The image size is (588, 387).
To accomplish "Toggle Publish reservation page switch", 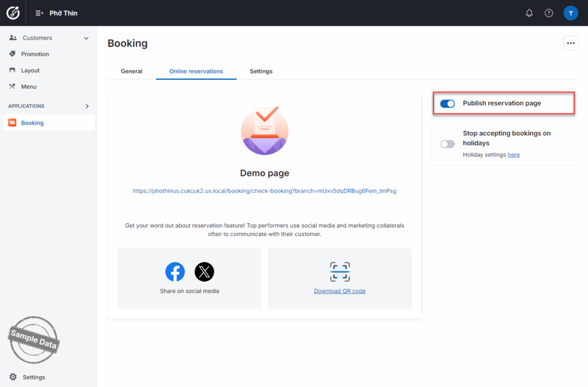I will tap(447, 103).
